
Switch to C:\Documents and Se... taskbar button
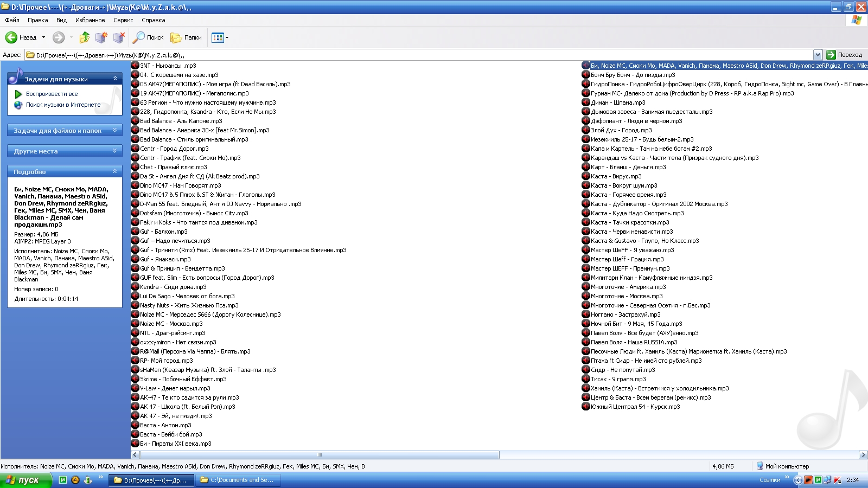(x=238, y=480)
